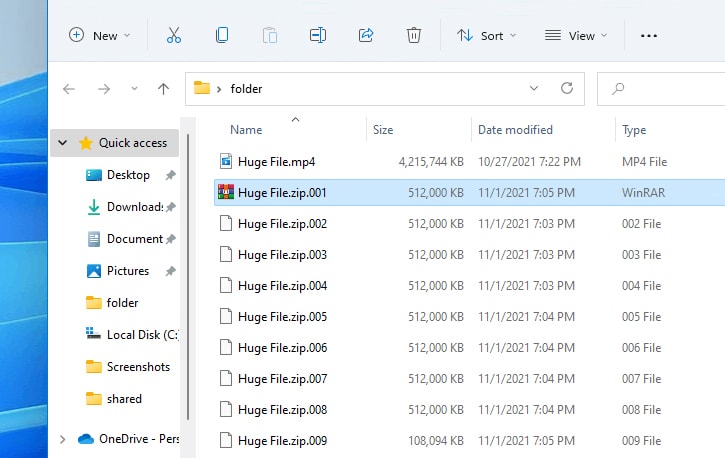Click the address bar showing folder
The image size is (725, 458).
[385, 89]
